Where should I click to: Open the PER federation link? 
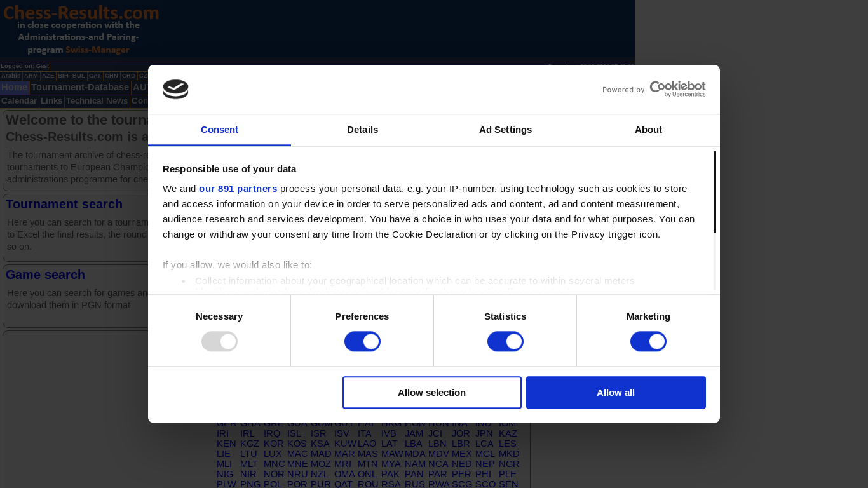point(461,474)
